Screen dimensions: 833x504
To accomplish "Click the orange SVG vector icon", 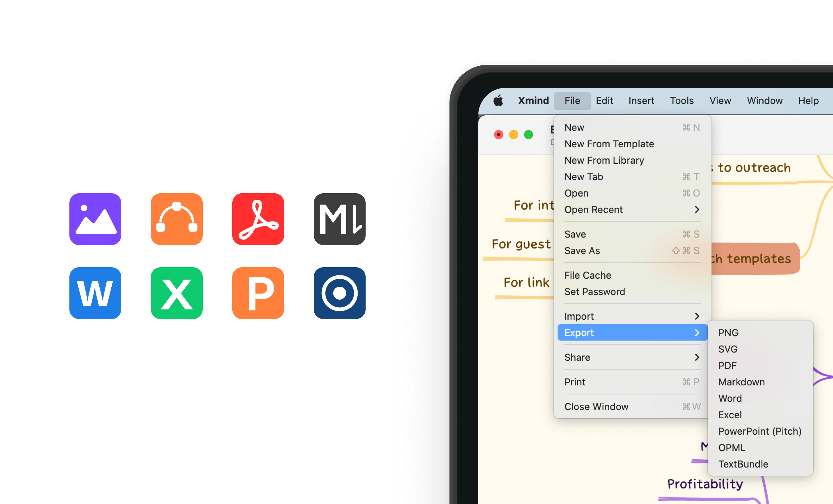I will [x=177, y=219].
